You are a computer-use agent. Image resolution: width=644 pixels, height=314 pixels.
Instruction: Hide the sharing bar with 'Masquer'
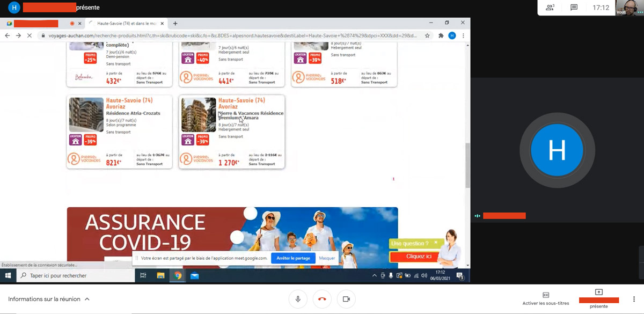[x=327, y=258]
